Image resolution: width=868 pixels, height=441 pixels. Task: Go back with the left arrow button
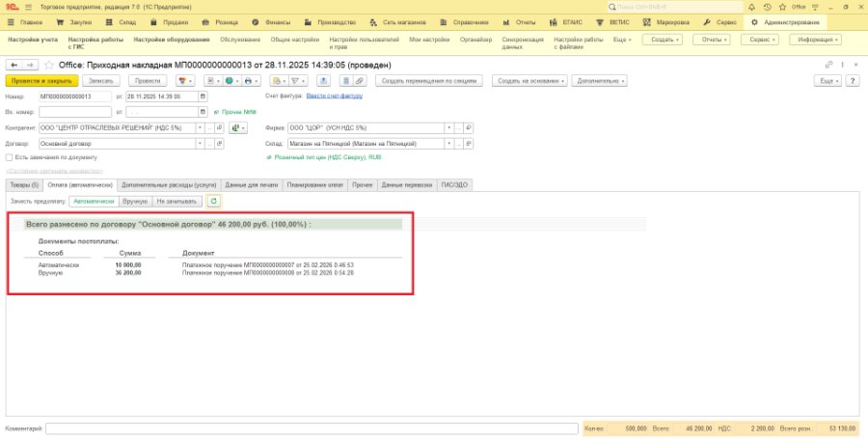(x=14, y=66)
